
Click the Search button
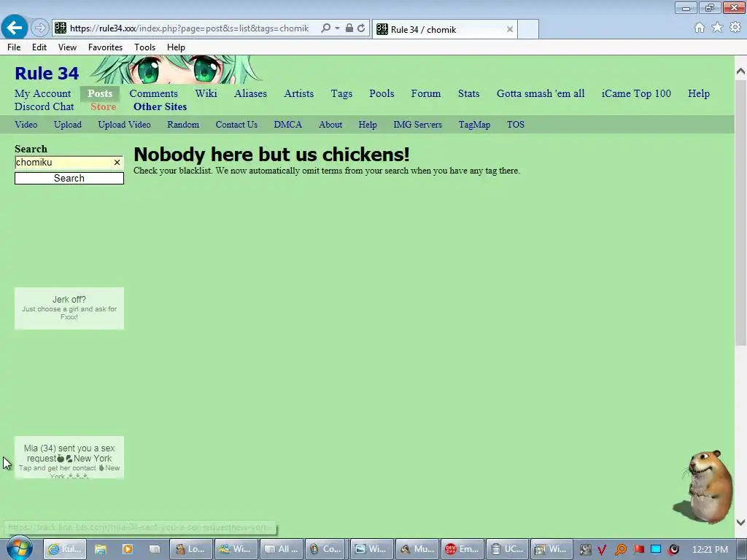(x=69, y=178)
